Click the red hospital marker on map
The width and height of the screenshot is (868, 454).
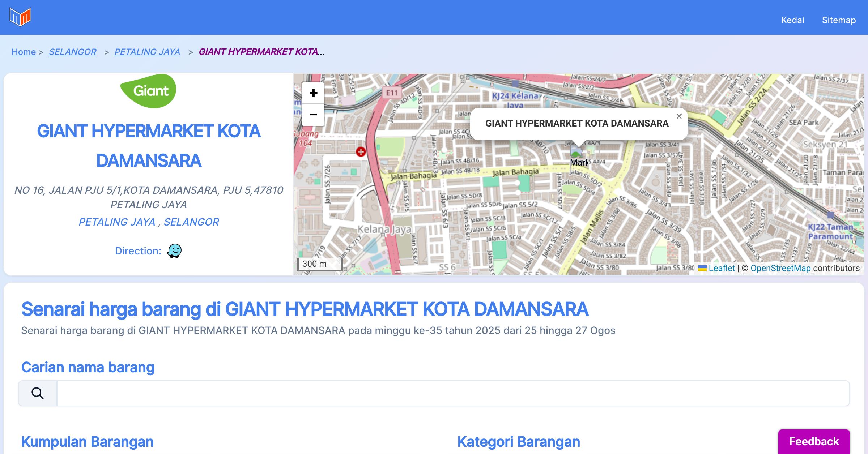[361, 152]
